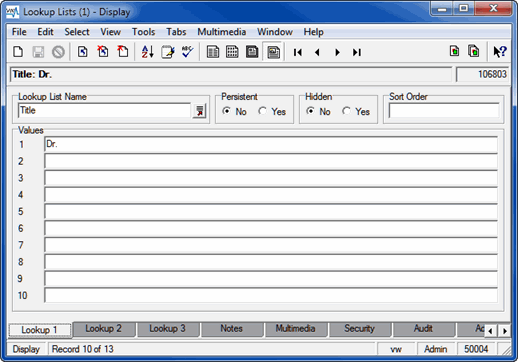Image resolution: width=518 pixels, height=362 pixels.
Task: Open the Tools menu
Action: pyautogui.click(x=143, y=32)
